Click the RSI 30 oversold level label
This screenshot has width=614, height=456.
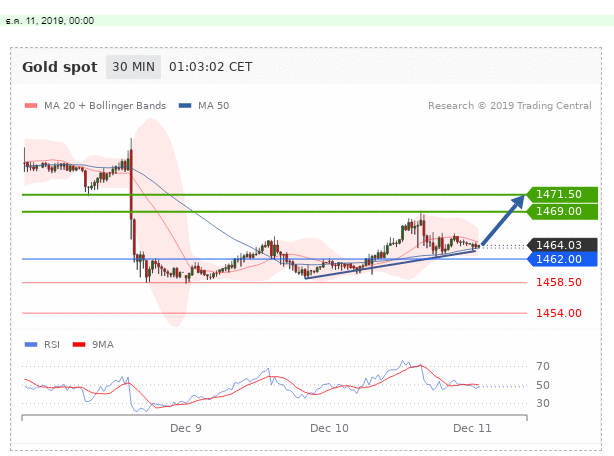[543, 403]
